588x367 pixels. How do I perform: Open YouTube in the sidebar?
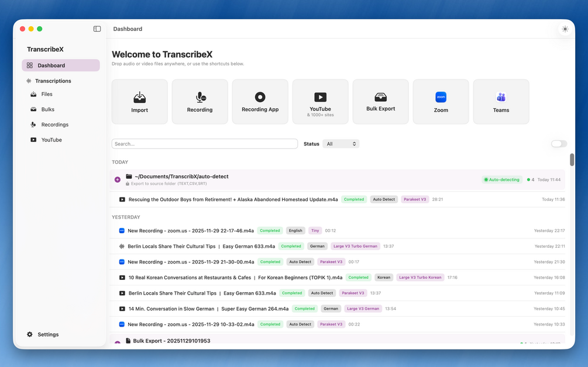[51, 140]
